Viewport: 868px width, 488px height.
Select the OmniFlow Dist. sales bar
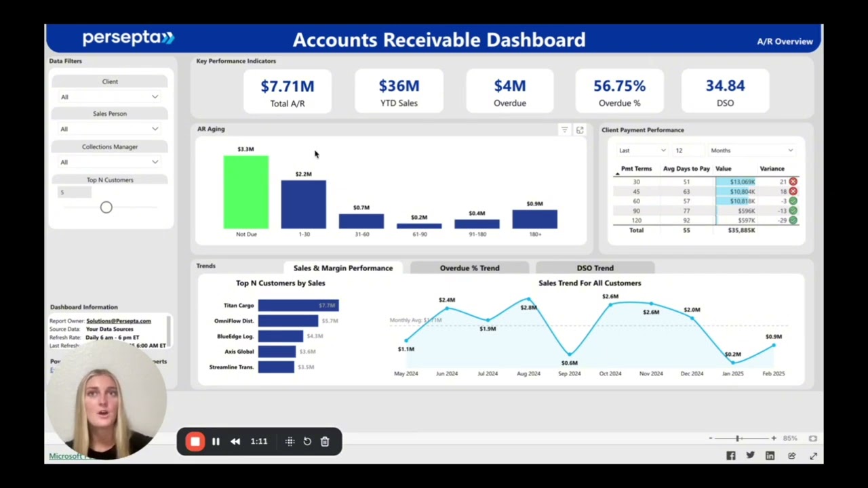click(x=288, y=321)
